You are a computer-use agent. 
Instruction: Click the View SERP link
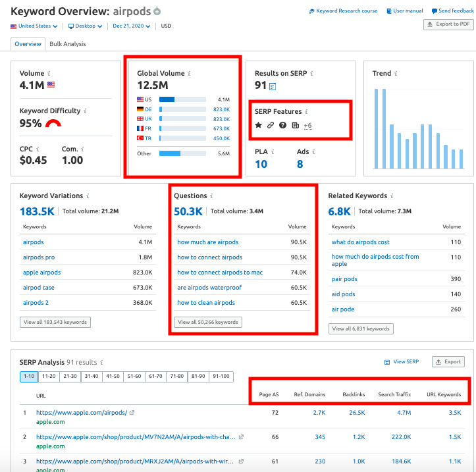tap(402, 362)
